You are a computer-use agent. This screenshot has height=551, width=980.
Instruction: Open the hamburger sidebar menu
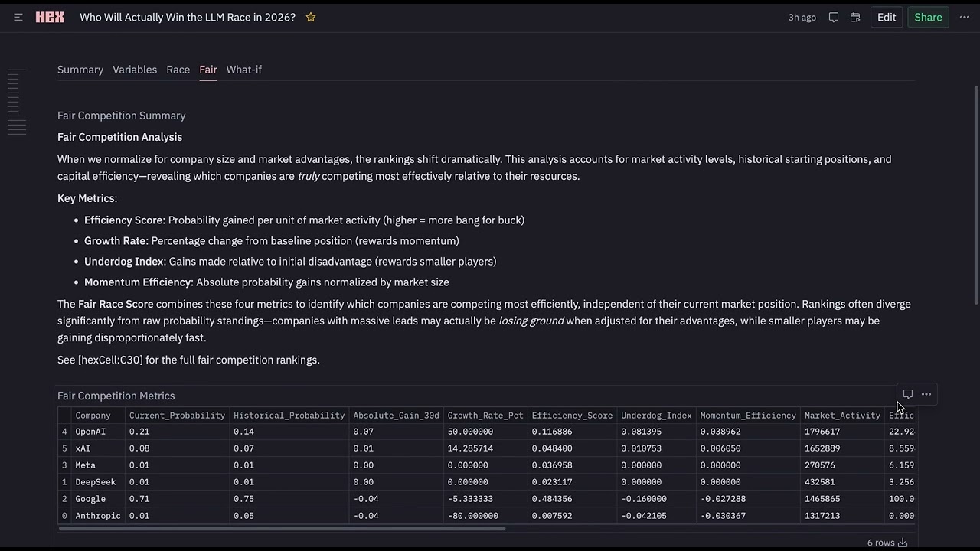click(x=18, y=17)
